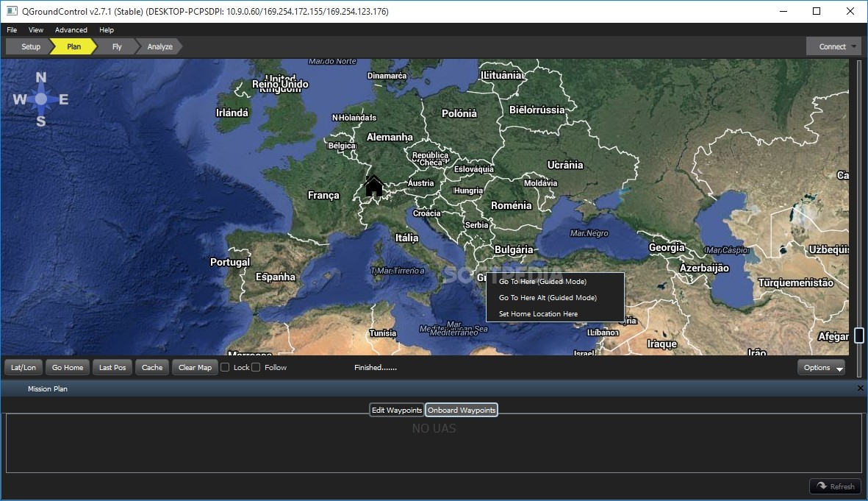Switch to the Setup view
The height and width of the screenshot is (501, 868).
[x=30, y=46]
